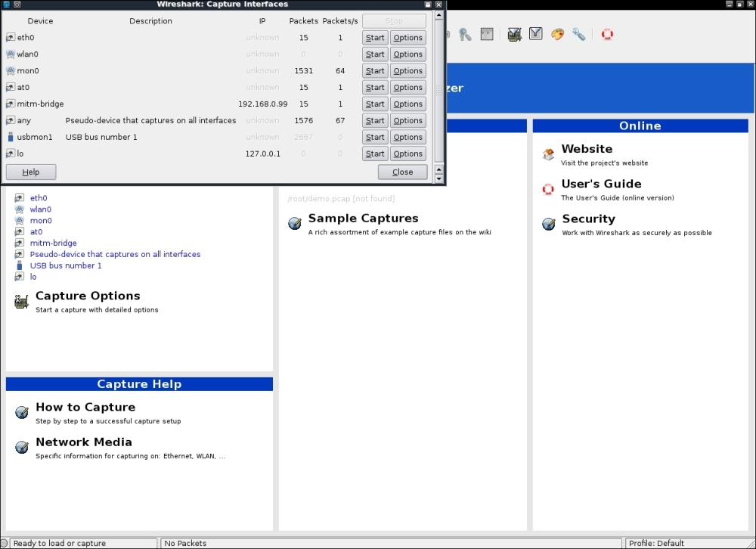Screen dimensions: 756x549
Task: Click the greyed Stop button in dialog
Action: point(394,21)
